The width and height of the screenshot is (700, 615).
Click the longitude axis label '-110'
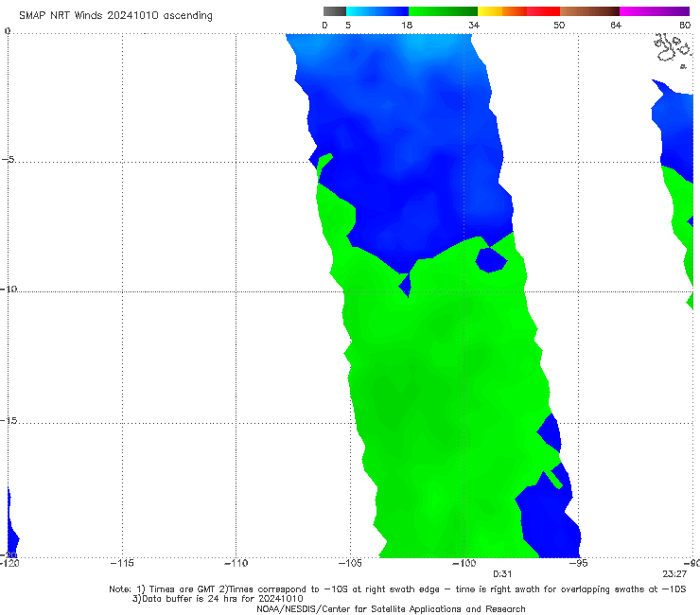pyautogui.click(x=236, y=563)
